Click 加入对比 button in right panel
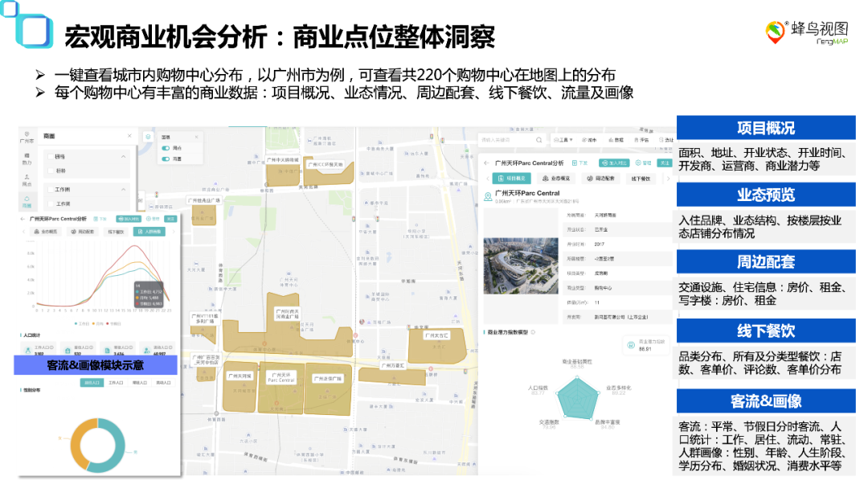The height and width of the screenshot is (489, 868). pyautogui.click(x=617, y=162)
